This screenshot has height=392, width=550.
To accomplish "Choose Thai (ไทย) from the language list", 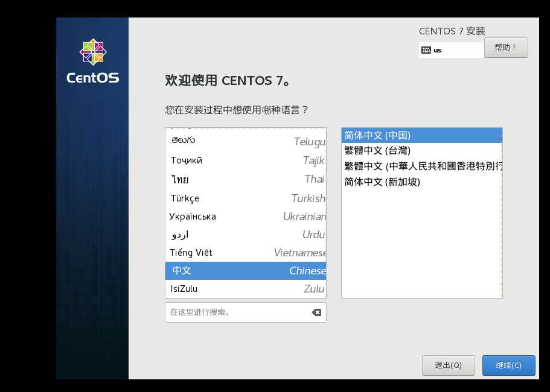I will 246,179.
